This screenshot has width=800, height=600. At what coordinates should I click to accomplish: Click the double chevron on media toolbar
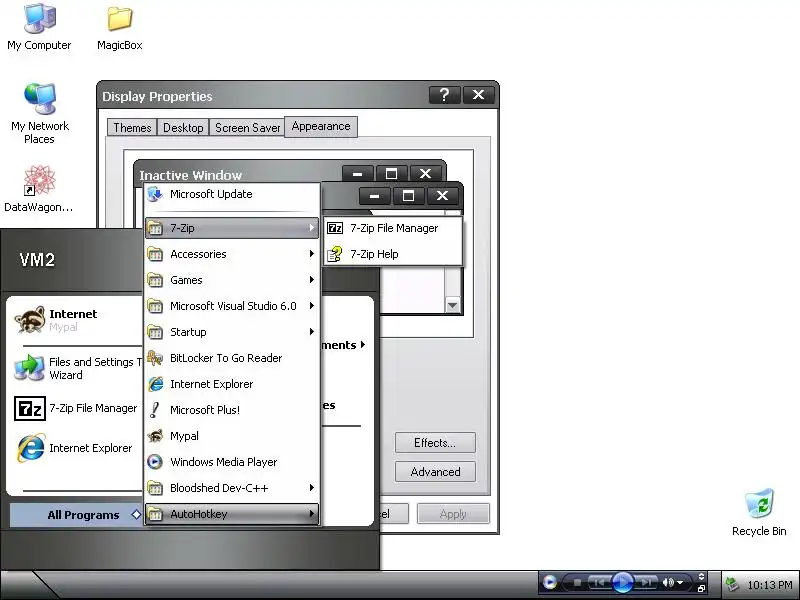(x=702, y=577)
